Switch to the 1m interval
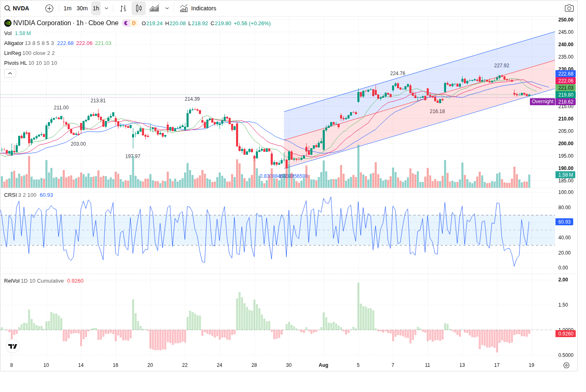Image resolution: width=586 pixels, height=392 pixels. (68, 8)
